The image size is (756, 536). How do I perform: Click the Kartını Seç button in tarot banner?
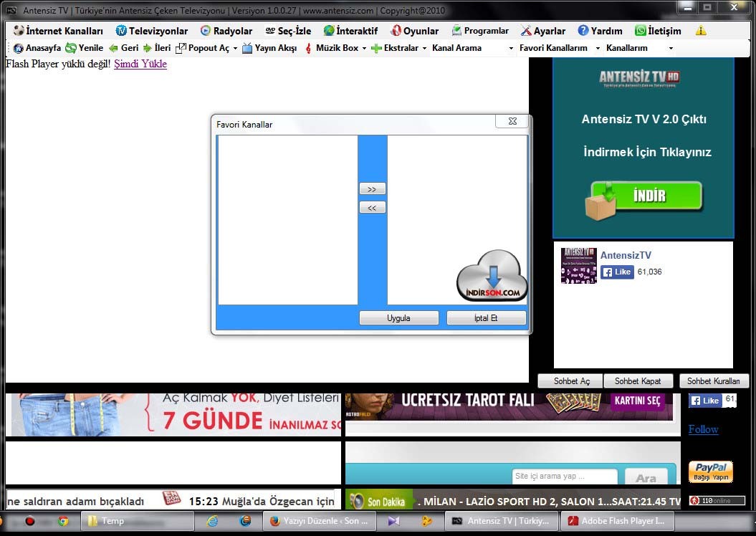pos(637,401)
